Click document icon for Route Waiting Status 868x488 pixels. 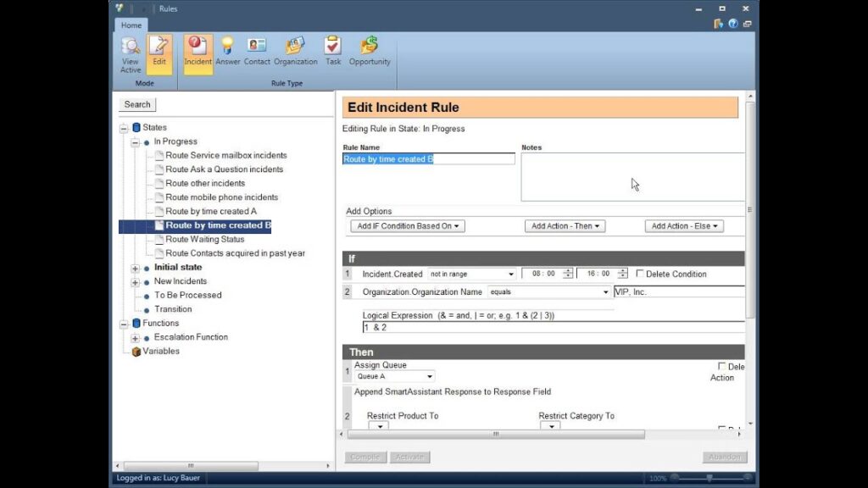pyautogui.click(x=159, y=239)
